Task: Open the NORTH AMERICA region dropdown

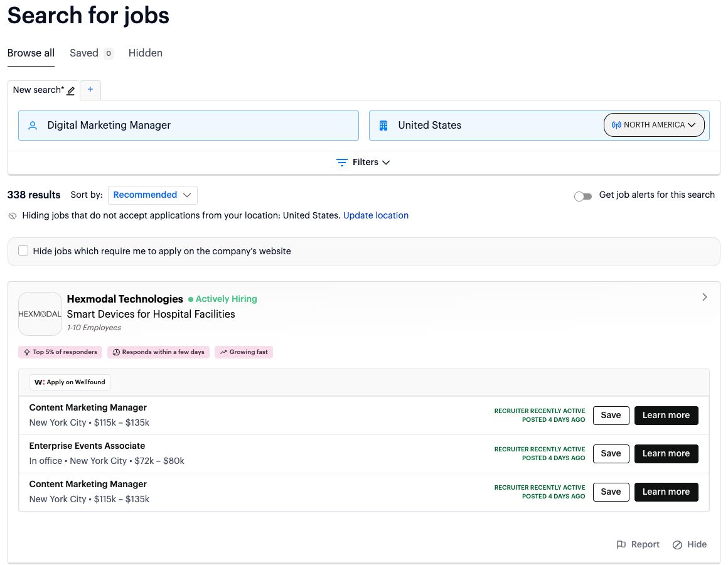Action: (x=654, y=125)
